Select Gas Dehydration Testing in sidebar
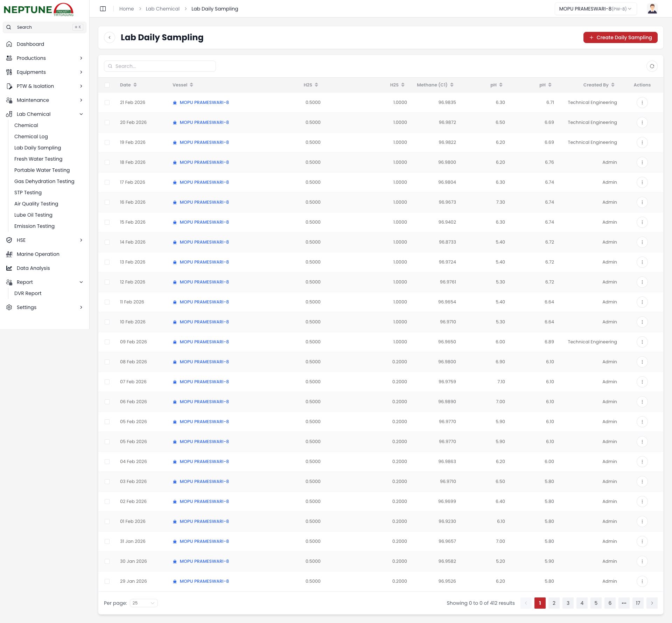The image size is (672, 623). 44,181
